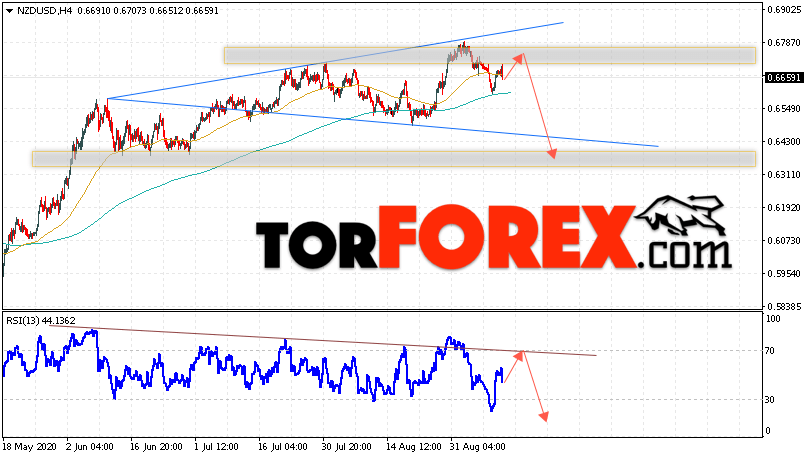Select the current price label 0.66591
The image size is (808, 458).
tap(784, 78)
